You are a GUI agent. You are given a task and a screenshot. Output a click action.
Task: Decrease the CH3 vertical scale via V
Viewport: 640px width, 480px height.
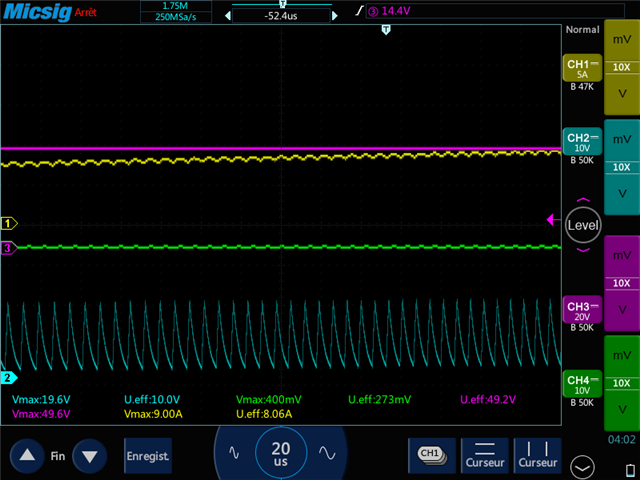tap(622, 309)
